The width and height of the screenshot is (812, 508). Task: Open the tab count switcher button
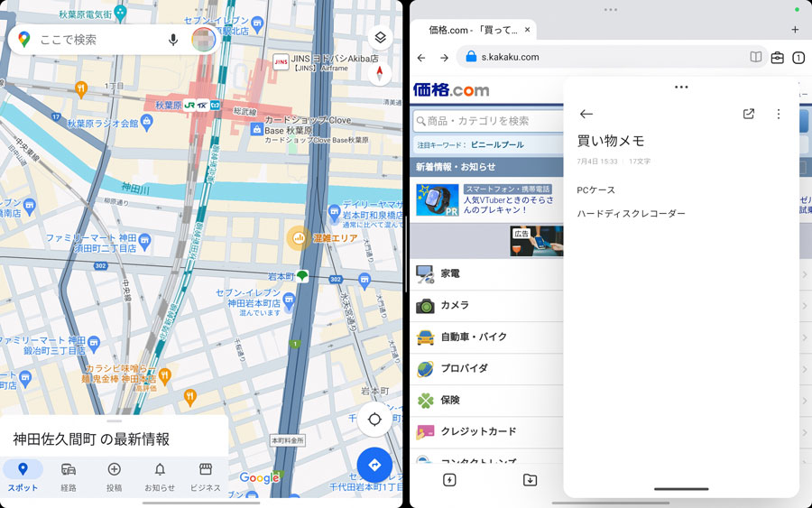click(798, 58)
